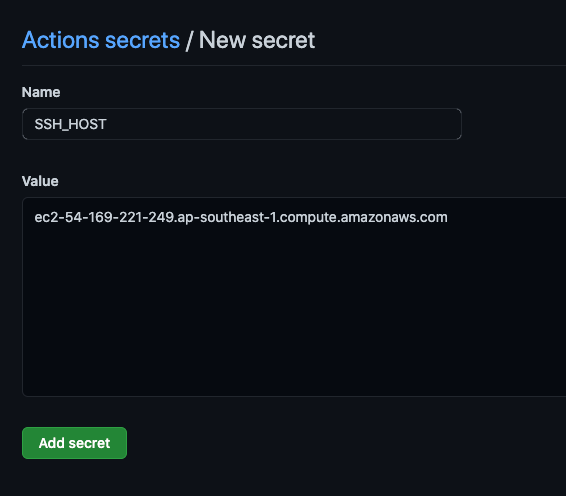Click the word Add on the green button
566x496 pixels.
(52, 443)
